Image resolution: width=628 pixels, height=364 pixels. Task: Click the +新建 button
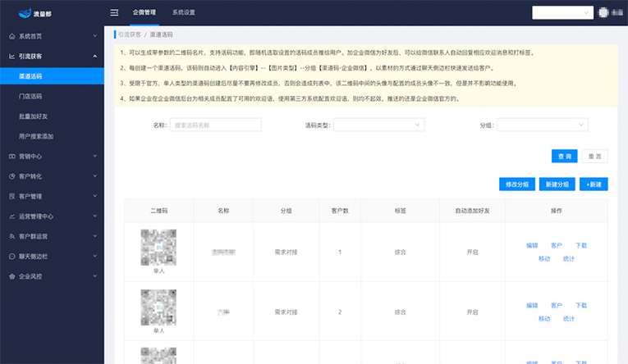594,184
